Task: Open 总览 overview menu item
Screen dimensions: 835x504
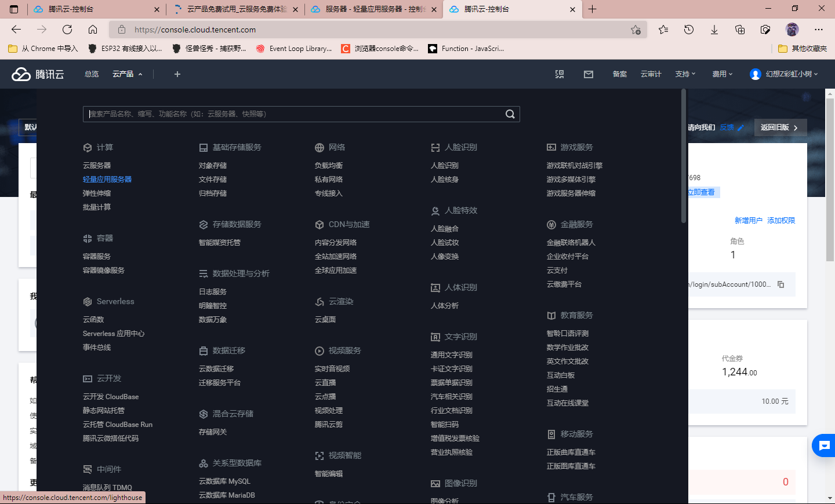Action: point(92,74)
